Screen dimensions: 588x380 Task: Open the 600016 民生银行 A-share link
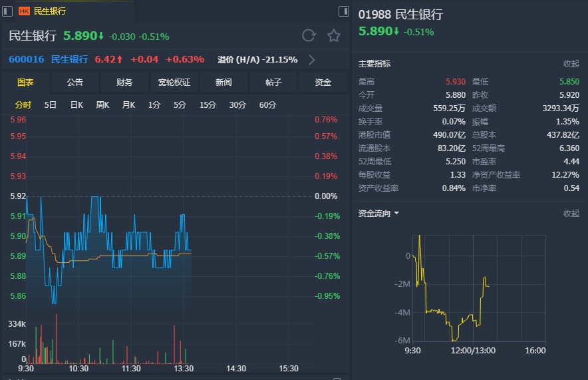48,60
